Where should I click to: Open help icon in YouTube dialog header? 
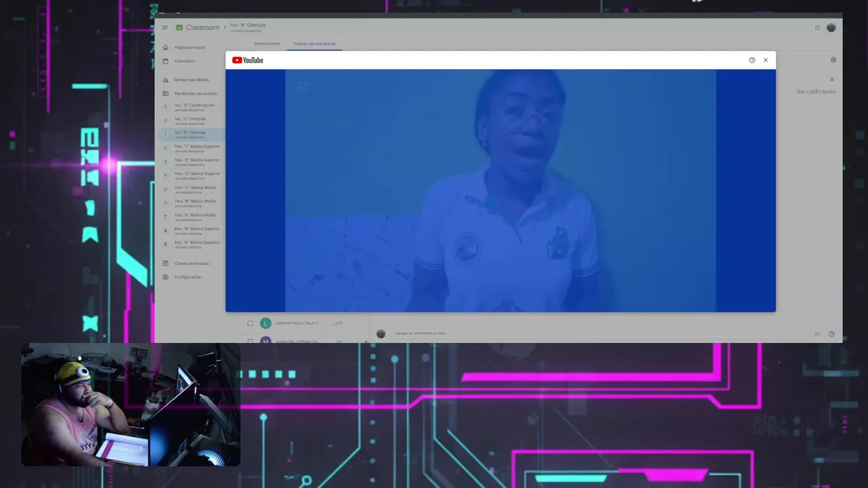coord(752,60)
